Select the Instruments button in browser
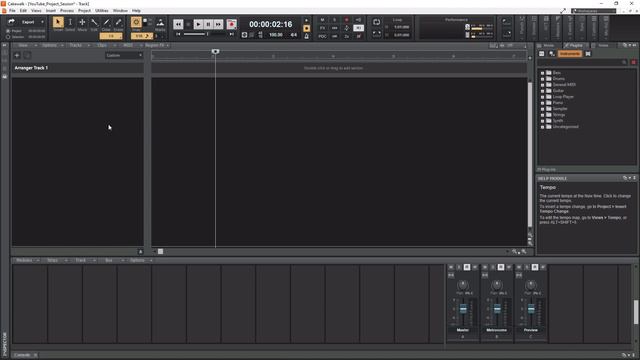This screenshot has height=360, width=640. click(x=569, y=54)
